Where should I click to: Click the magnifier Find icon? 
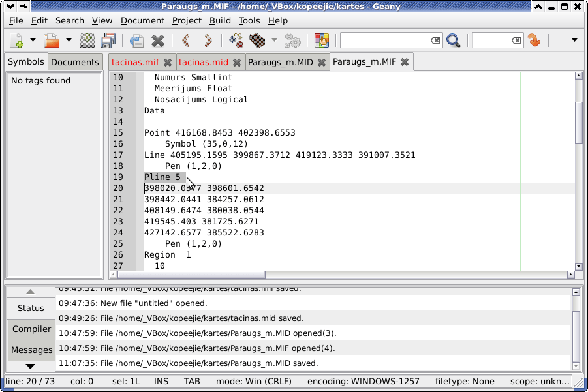pos(454,40)
